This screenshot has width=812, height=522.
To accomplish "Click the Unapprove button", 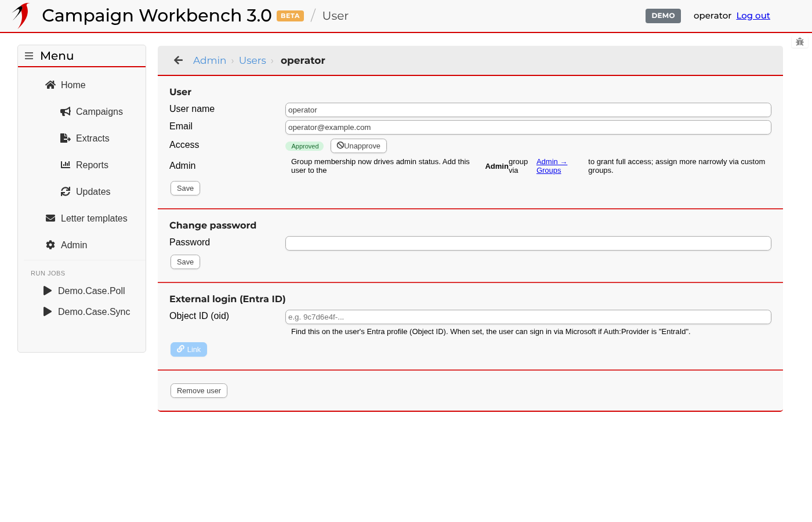I will [358, 146].
